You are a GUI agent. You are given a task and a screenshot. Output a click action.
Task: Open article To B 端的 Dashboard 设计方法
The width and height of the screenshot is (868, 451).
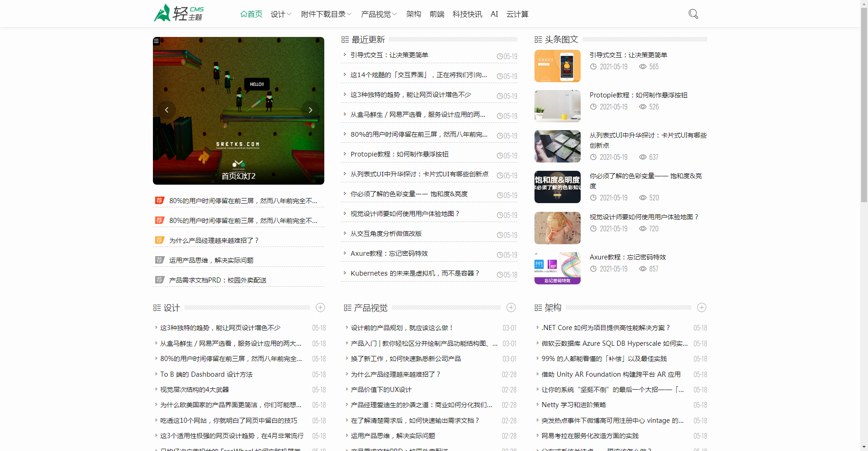pos(206,374)
